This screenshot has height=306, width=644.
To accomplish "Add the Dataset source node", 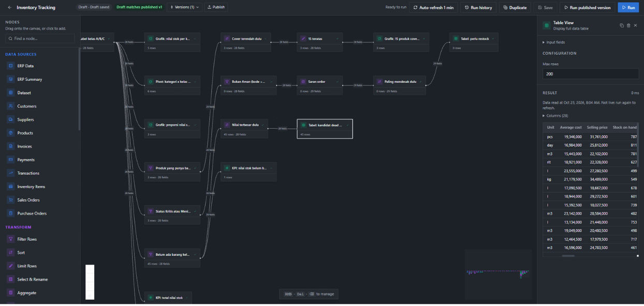I will pos(40,93).
